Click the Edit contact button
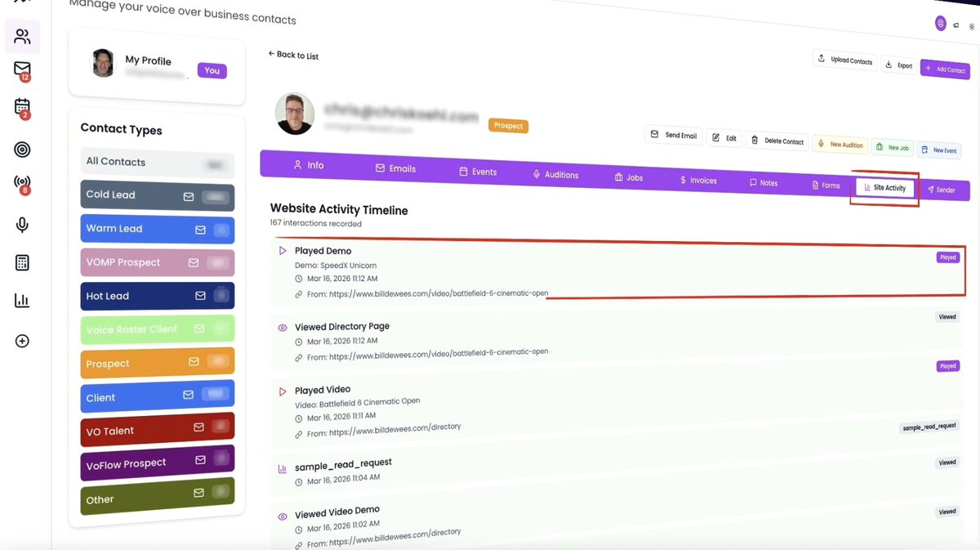The height and width of the screenshot is (550, 980). [725, 138]
